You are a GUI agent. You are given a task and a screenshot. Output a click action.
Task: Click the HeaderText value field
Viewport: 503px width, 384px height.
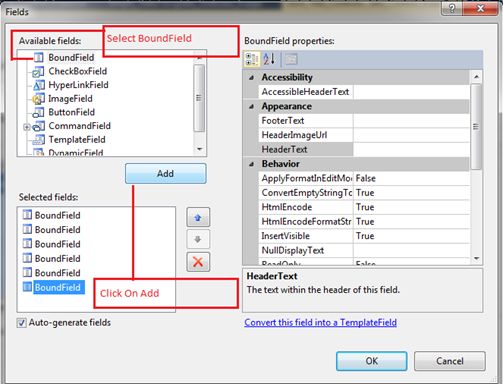(x=412, y=149)
